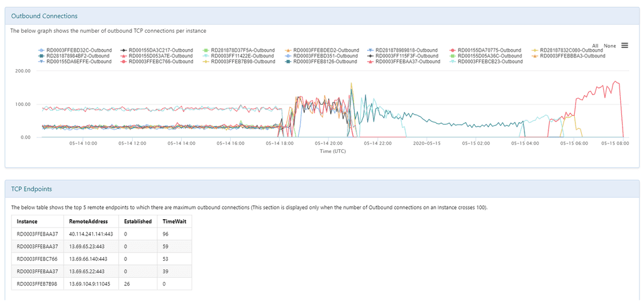Hide the RD0003FFEBAA37-Outbound series

click(x=403, y=62)
